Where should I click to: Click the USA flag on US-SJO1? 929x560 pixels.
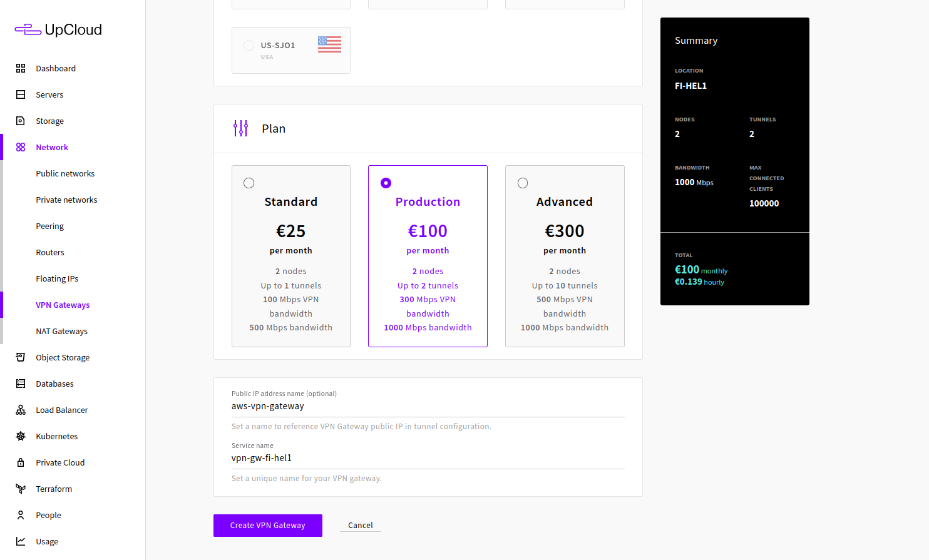(329, 44)
